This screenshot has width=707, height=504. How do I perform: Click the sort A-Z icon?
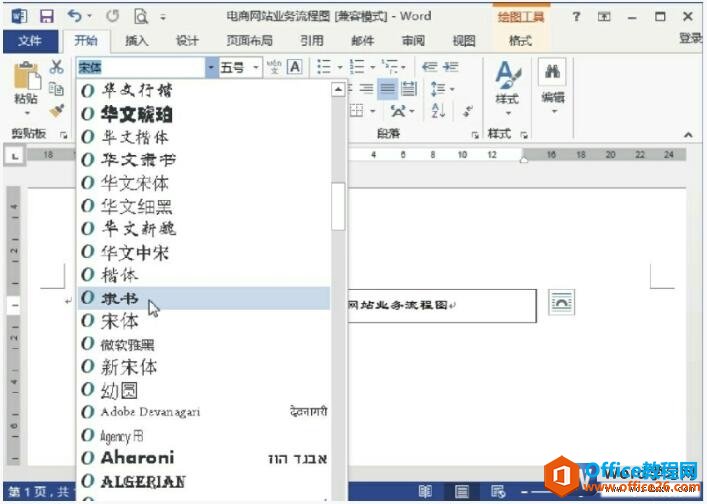click(438, 110)
